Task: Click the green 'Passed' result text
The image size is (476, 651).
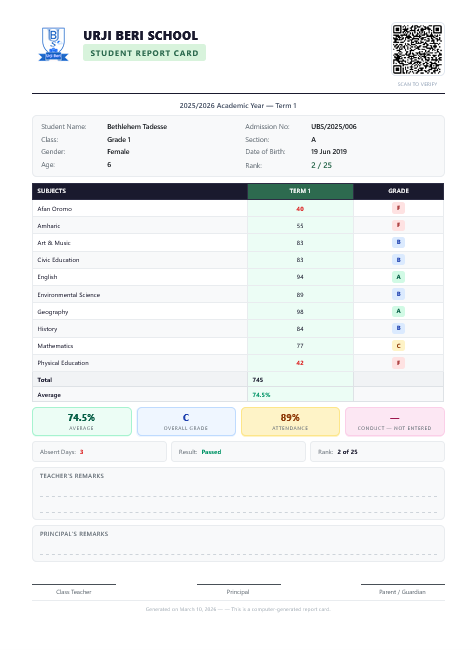Action: [x=211, y=452]
